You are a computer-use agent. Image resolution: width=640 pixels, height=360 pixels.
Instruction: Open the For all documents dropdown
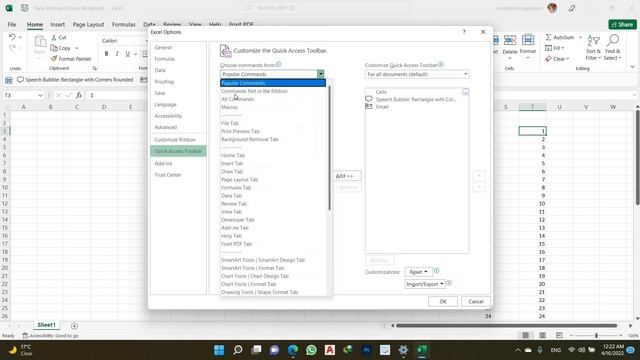(x=417, y=74)
